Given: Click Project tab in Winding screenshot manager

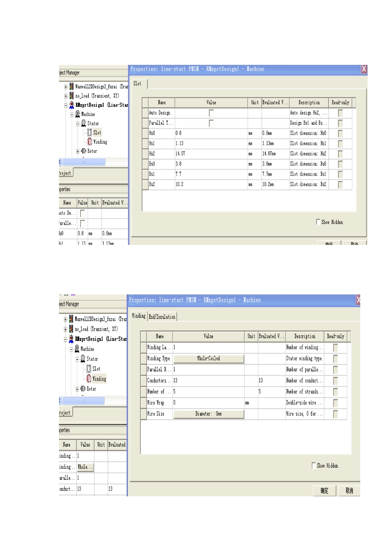Looking at the screenshot, I should tap(65, 413).
